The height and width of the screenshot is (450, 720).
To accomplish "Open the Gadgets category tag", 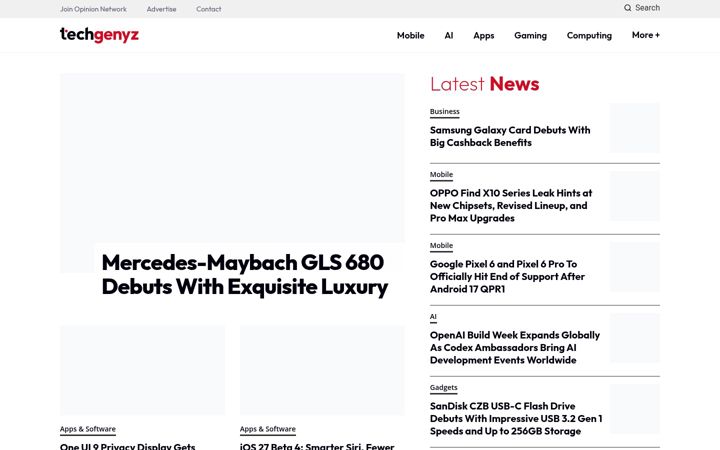I will [x=444, y=388].
